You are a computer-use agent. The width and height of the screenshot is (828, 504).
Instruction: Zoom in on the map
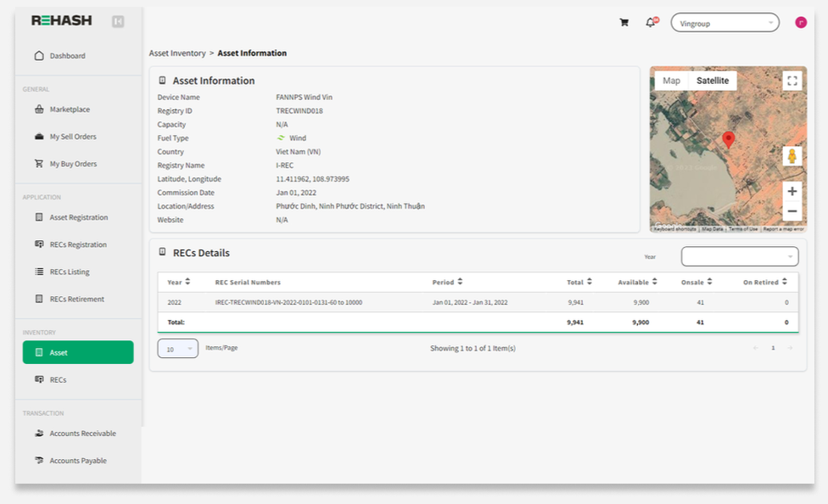tap(792, 191)
